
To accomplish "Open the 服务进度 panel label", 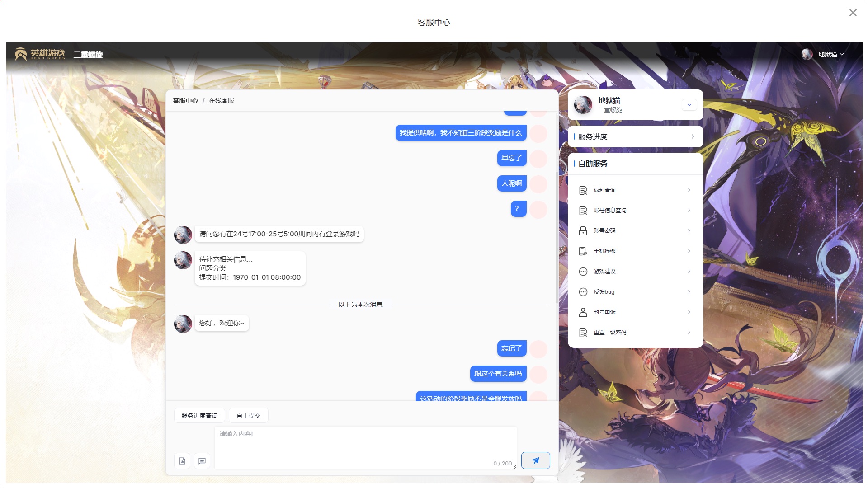I will click(593, 136).
